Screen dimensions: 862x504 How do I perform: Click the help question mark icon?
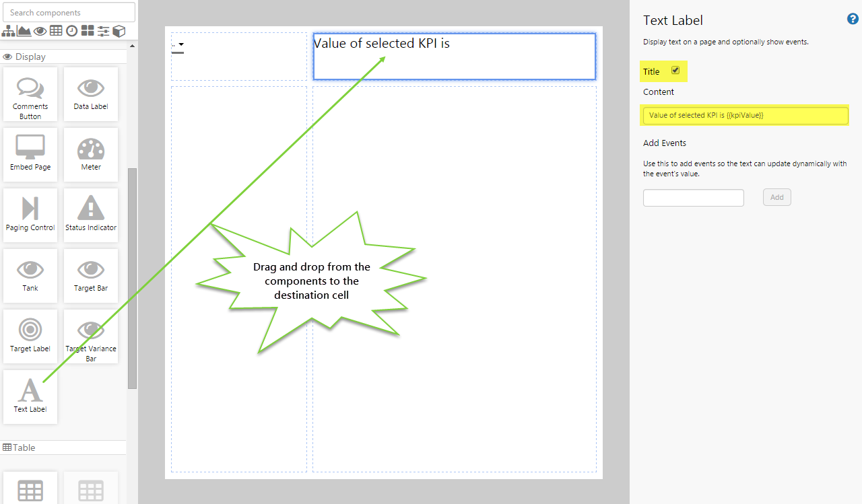(853, 19)
